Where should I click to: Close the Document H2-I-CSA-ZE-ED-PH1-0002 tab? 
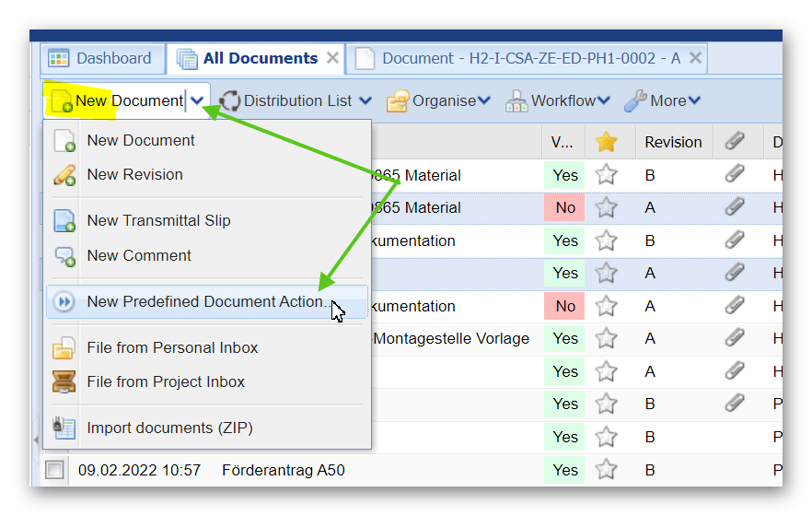[695, 58]
